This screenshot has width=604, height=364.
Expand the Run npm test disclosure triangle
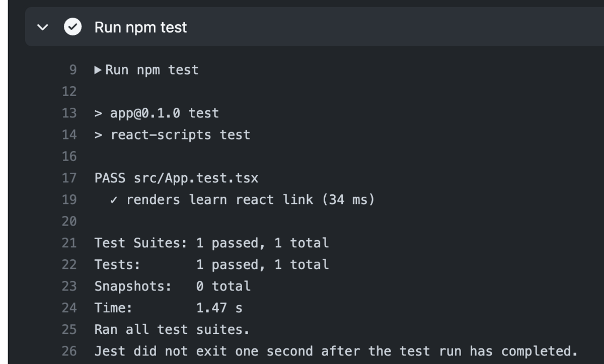(x=98, y=70)
